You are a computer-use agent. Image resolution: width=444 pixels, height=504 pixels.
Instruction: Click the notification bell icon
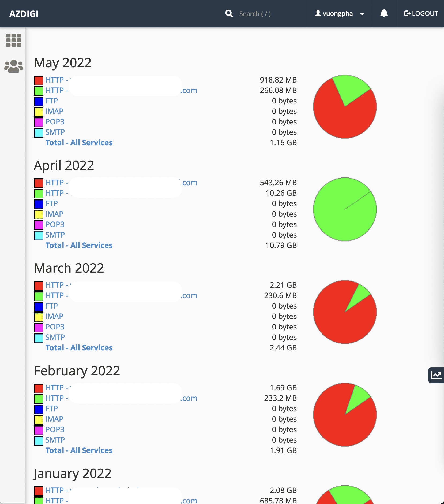pos(384,13)
